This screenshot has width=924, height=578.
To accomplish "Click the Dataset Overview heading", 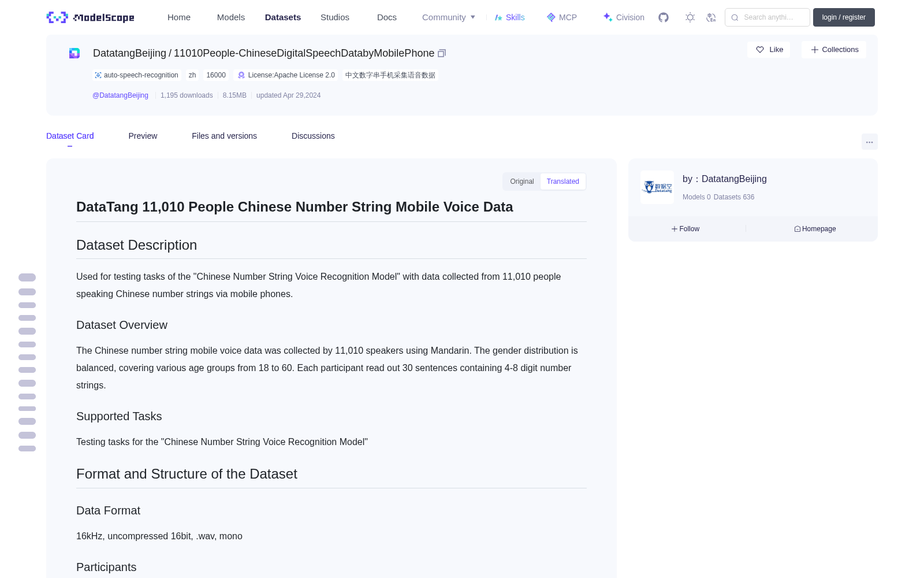I will click(x=122, y=325).
